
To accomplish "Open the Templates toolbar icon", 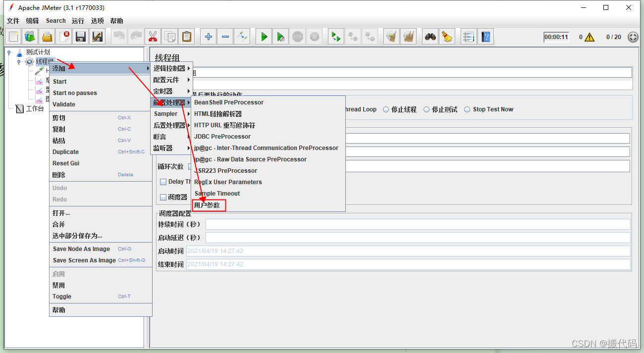I will tap(30, 37).
